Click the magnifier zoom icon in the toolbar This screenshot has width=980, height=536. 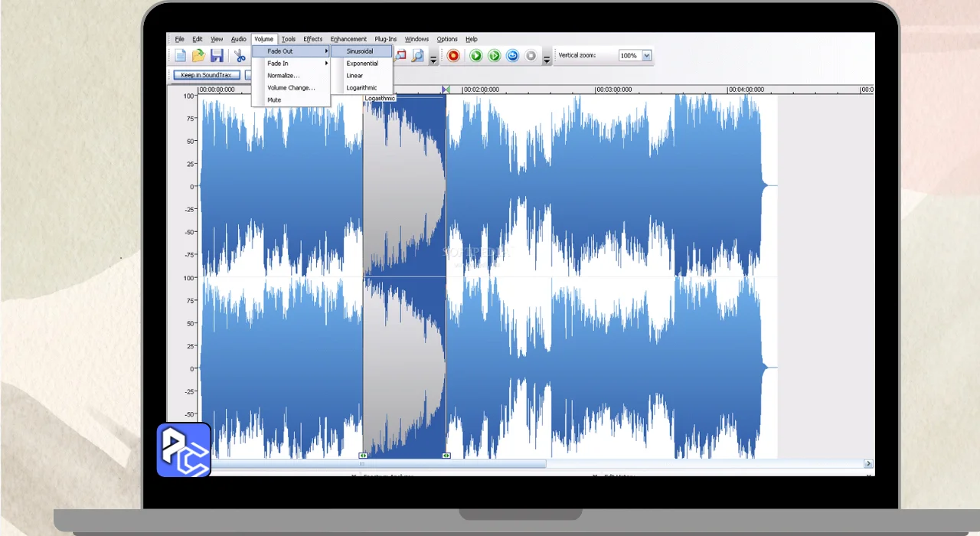point(417,56)
